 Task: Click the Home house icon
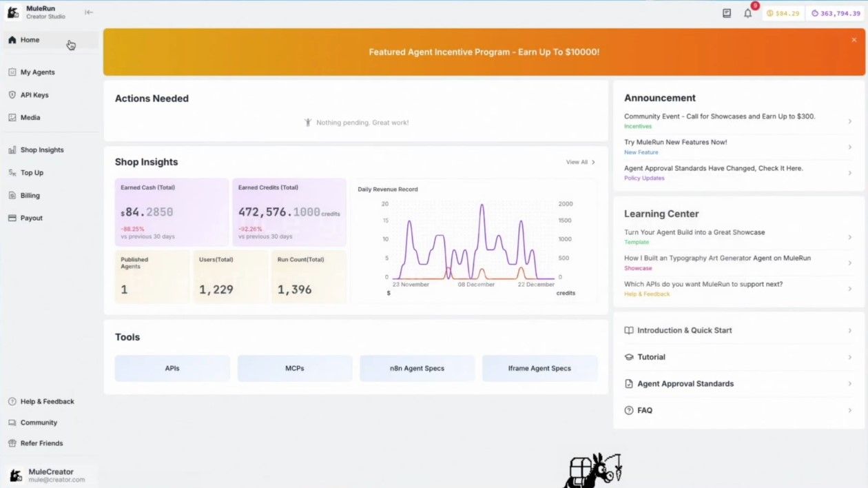12,40
